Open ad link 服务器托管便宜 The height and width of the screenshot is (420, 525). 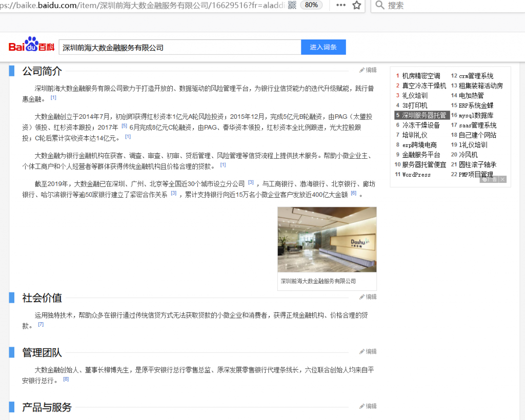[x=424, y=164]
